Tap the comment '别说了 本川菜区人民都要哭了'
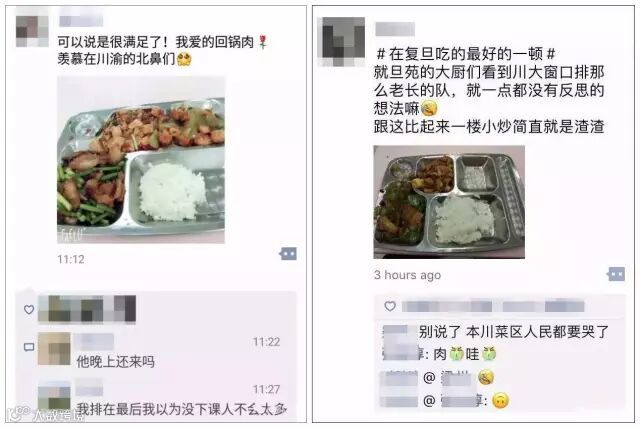The width and height of the screenshot is (640, 428). pyautogui.click(x=514, y=332)
